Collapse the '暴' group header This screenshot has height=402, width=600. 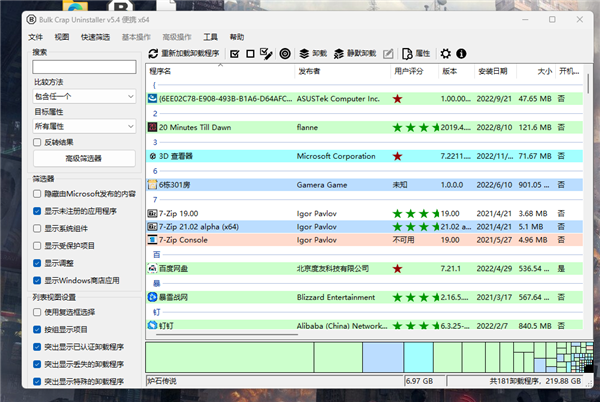157,283
